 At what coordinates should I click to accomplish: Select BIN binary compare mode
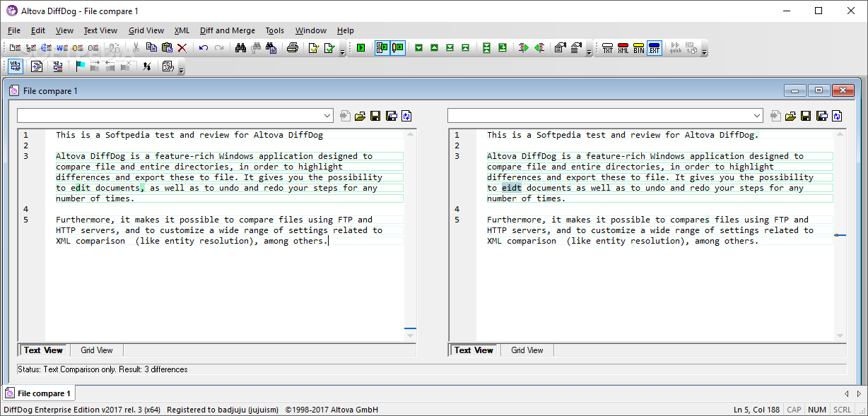point(639,48)
